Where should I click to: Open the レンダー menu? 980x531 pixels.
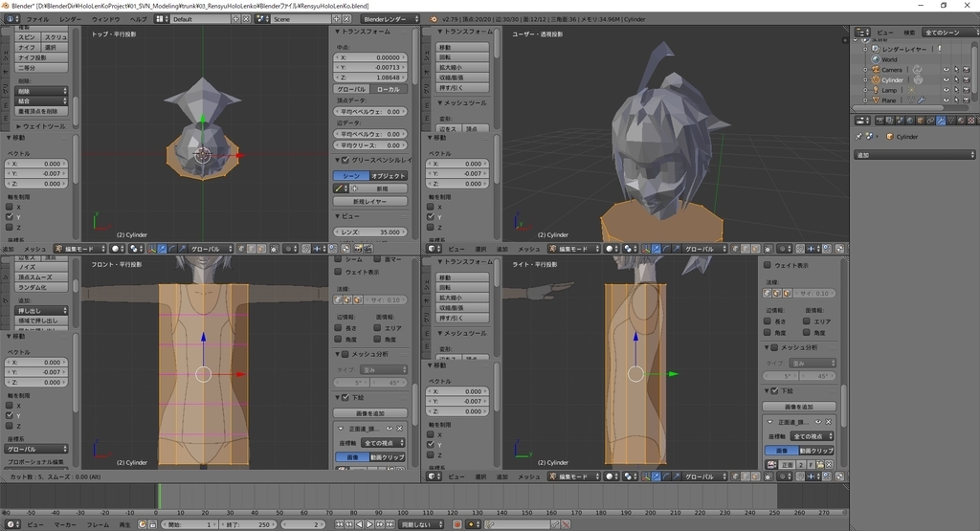pos(70,19)
